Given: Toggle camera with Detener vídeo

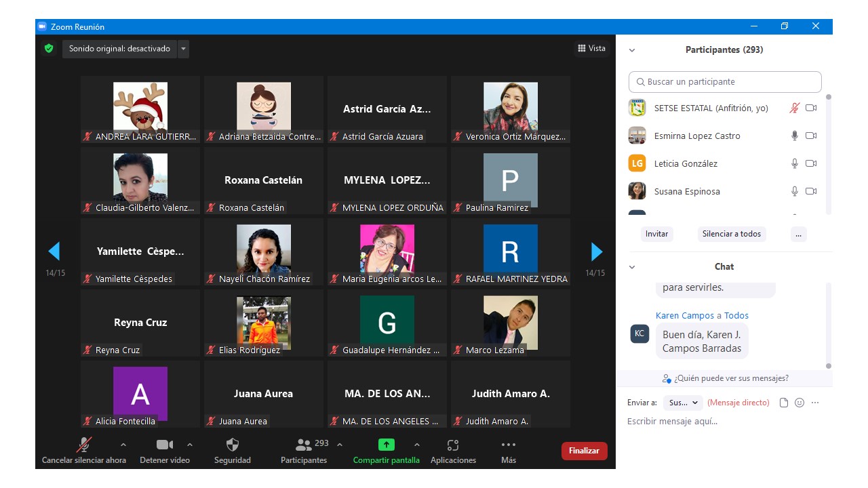Looking at the screenshot, I should [x=164, y=445].
